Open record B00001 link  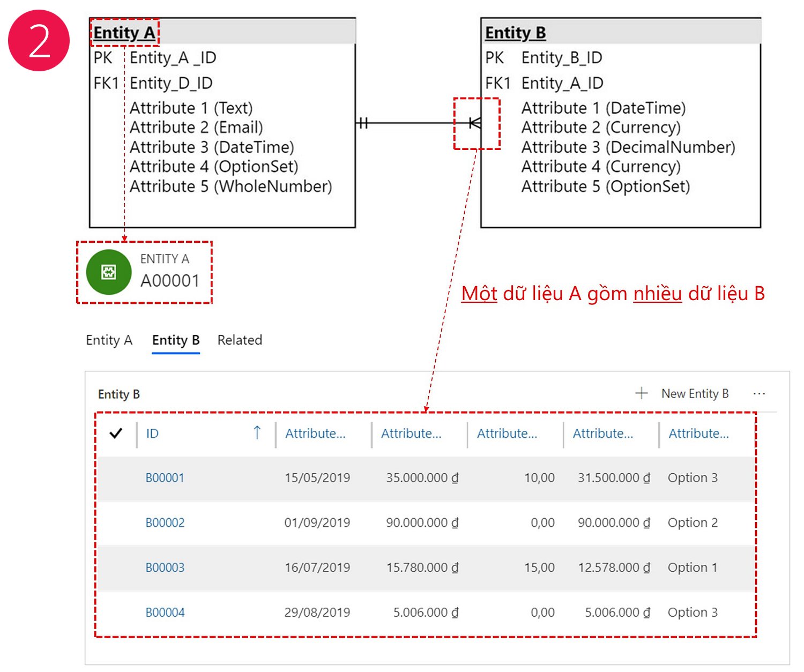pos(165,478)
